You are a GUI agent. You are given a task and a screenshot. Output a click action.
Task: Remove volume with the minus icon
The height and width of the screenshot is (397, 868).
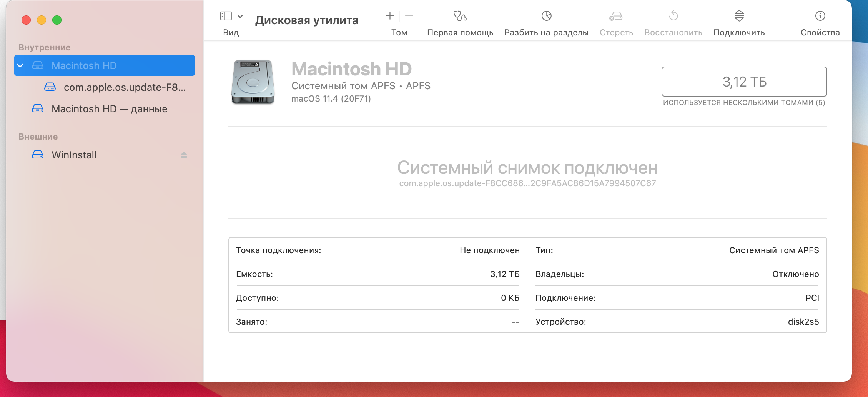(409, 16)
